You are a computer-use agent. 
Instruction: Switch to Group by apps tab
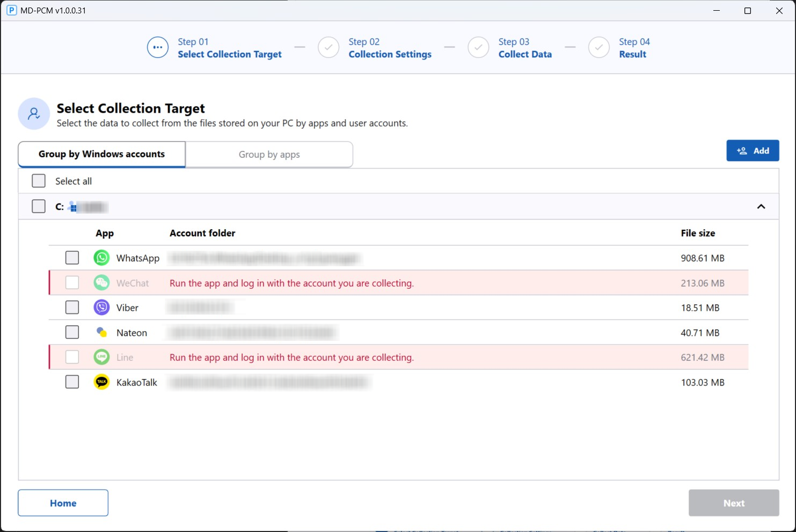coord(269,155)
